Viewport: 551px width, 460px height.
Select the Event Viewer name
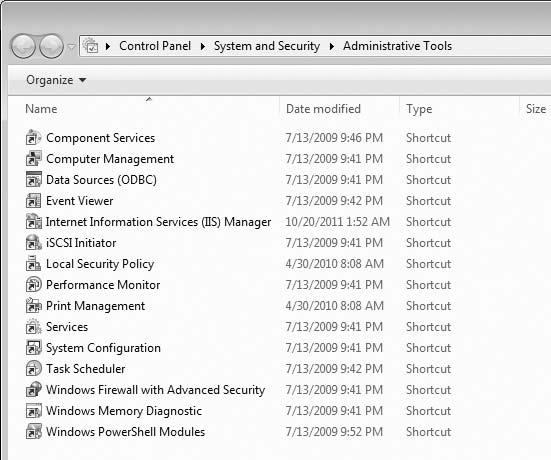click(80, 201)
